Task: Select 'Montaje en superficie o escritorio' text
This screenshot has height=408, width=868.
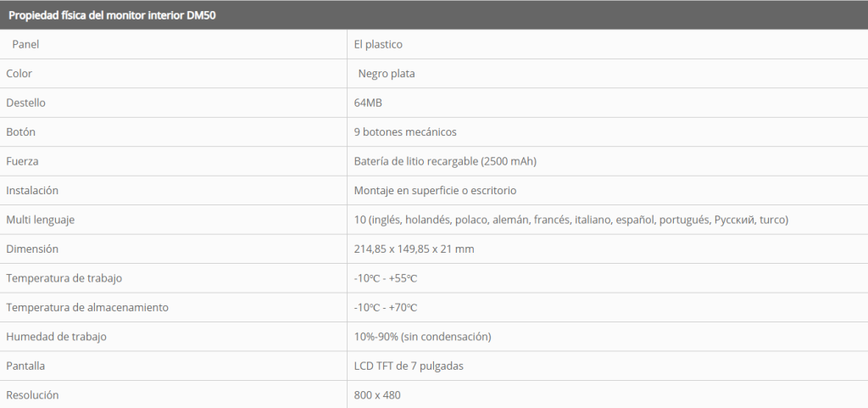Action: [435, 191]
